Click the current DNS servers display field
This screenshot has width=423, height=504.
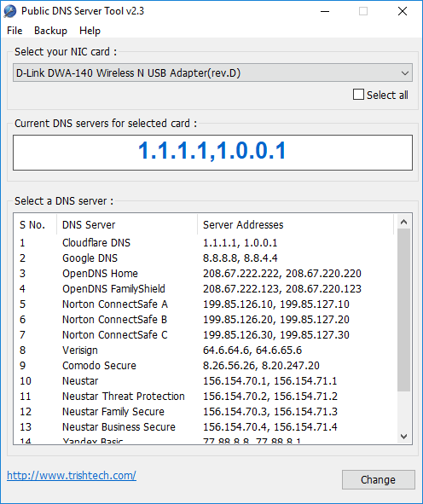(212, 153)
